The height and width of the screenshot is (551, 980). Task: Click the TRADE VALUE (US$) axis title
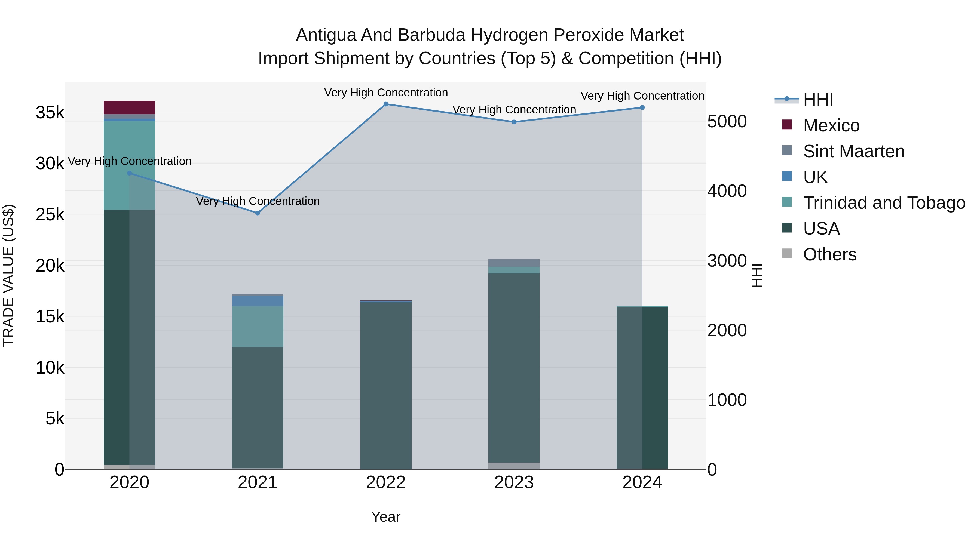point(8,275)
